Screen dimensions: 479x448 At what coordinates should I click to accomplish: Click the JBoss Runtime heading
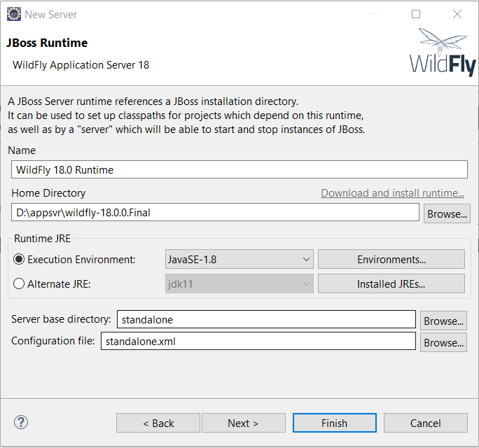[x=47, y=43]
